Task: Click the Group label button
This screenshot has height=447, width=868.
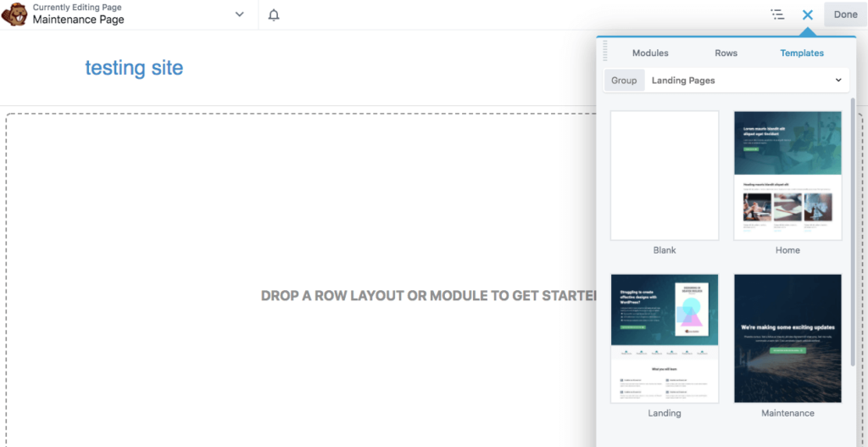Action: 624,81
